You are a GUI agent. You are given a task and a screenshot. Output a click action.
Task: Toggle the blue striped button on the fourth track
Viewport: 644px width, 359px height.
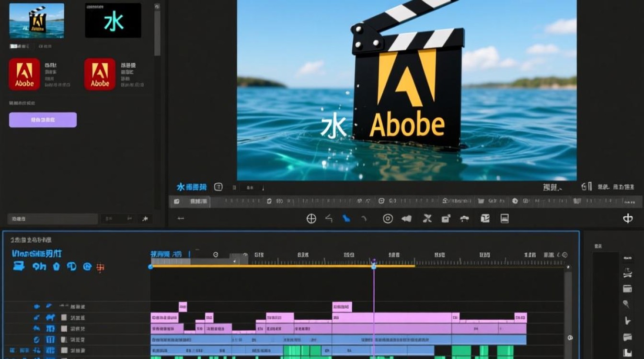[50, 340]
